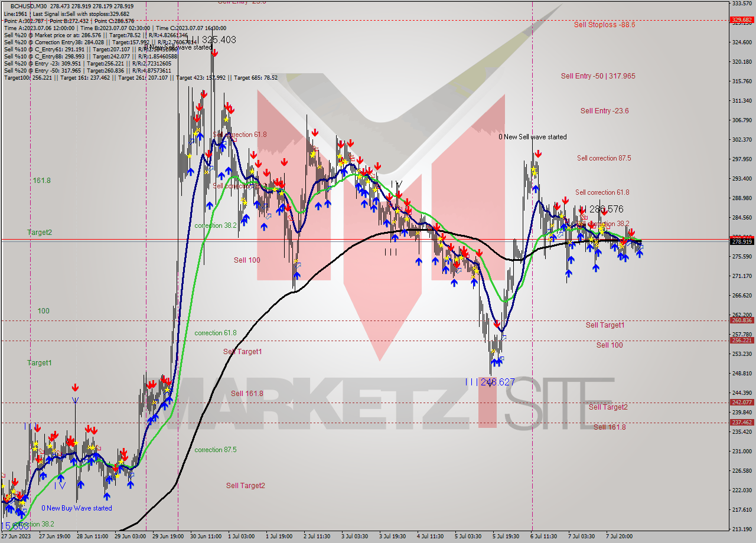Viewport: 756px width, 543px height.
Task: Click the red 256.221 price tag
Action: click(742, 341)
